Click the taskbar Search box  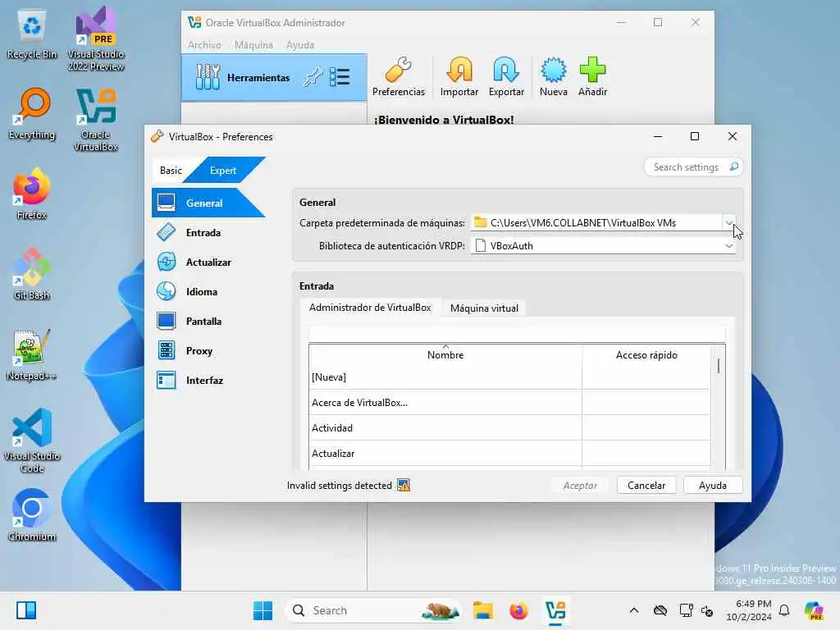click(373, 610)
